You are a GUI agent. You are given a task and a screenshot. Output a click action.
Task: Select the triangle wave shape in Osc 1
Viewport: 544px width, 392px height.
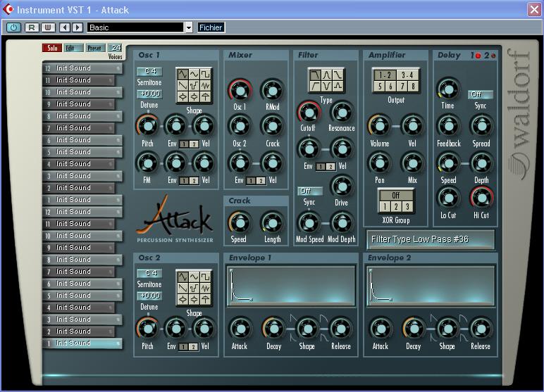tap(183, 74)
